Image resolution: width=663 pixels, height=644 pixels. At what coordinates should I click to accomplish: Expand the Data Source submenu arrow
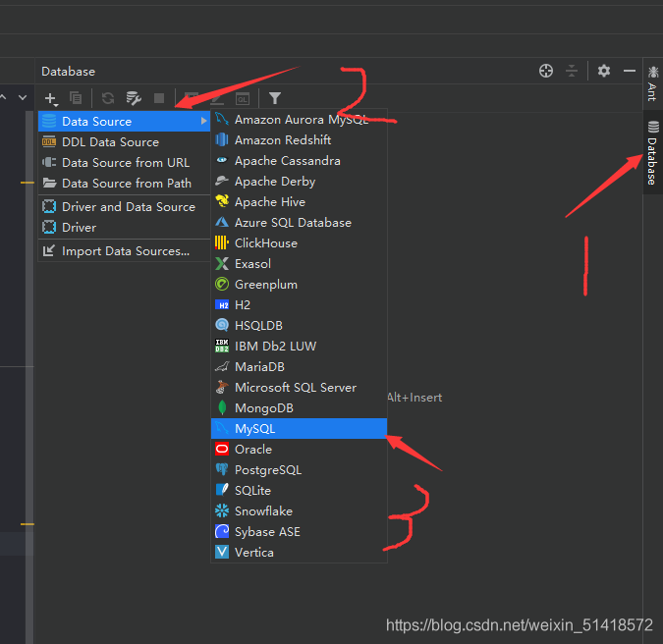[x=203, y=121]
